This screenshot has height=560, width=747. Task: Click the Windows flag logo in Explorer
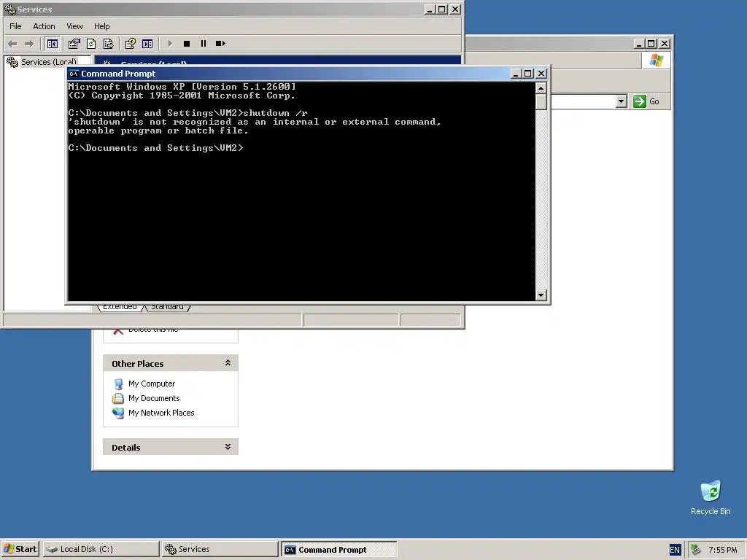pyautogui.click(x=657, y=61)
